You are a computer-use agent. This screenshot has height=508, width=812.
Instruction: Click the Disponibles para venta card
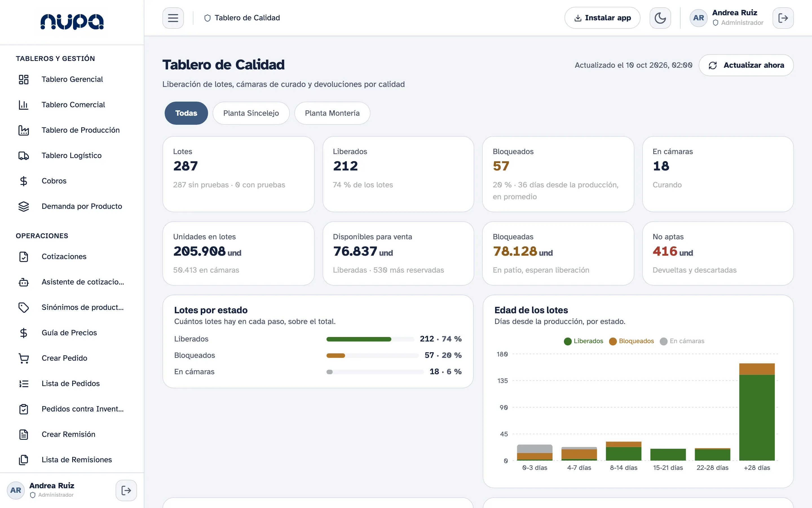point(398,253)
